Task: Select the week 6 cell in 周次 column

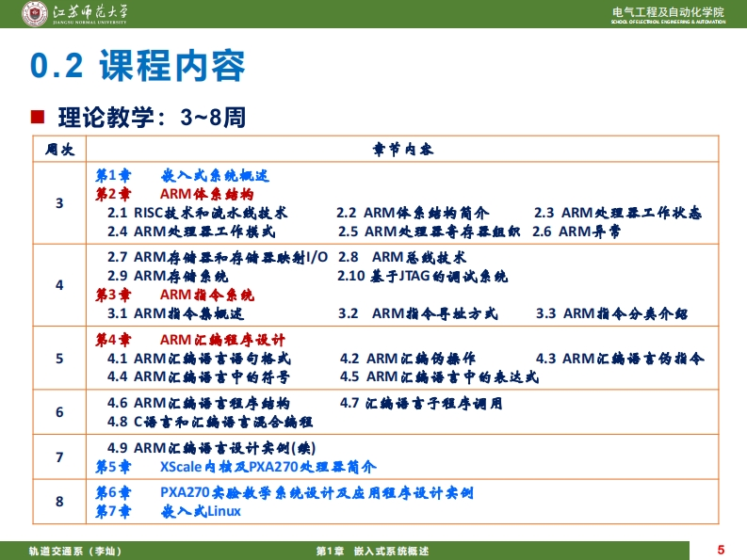Action: [x=59, y=412]
